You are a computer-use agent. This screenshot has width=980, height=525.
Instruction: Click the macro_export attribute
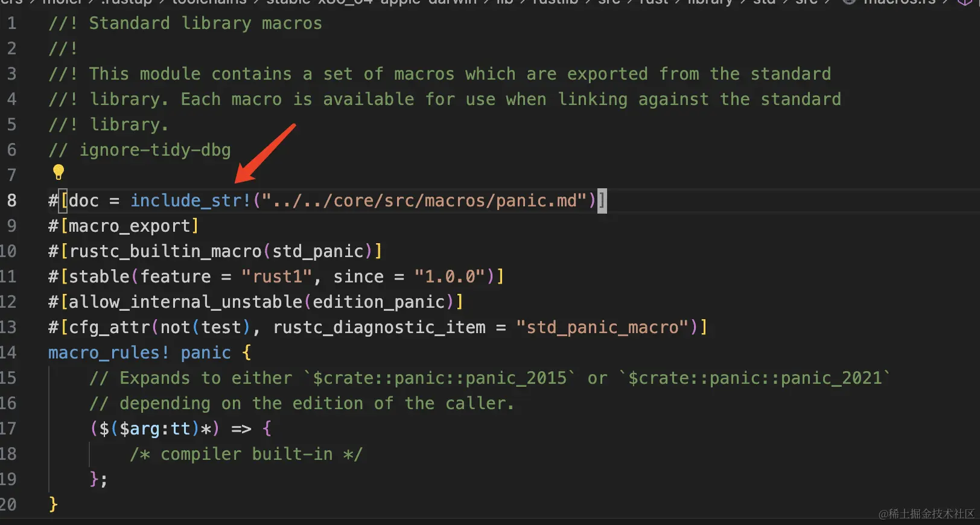[x=130, y=226]
